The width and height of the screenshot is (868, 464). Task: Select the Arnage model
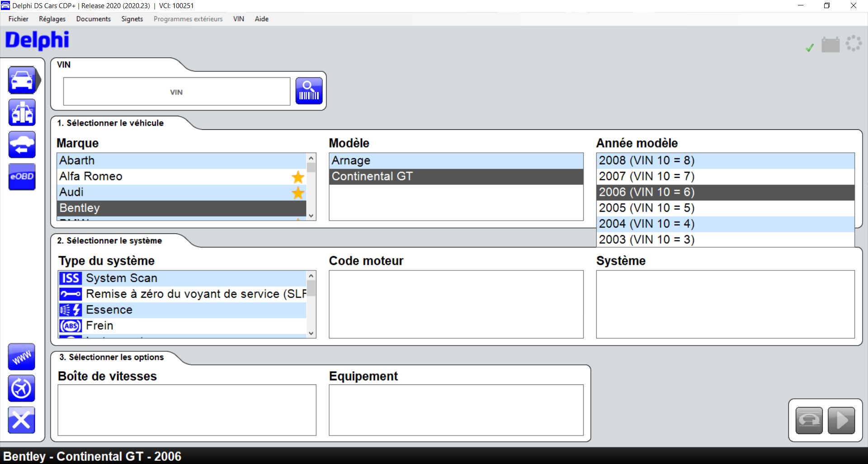click(456, 161)
